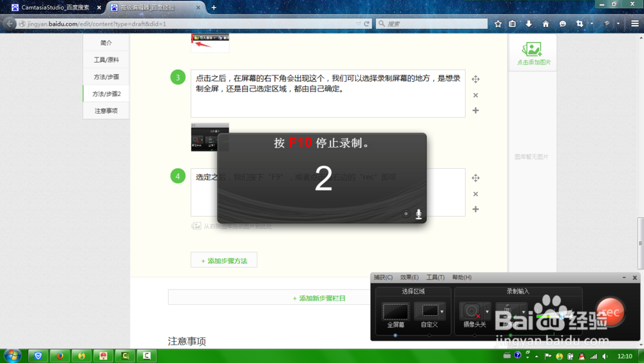Screen dimensions: 644x363
Task: Delete step 3 with X icon
Action: [476, 95]
